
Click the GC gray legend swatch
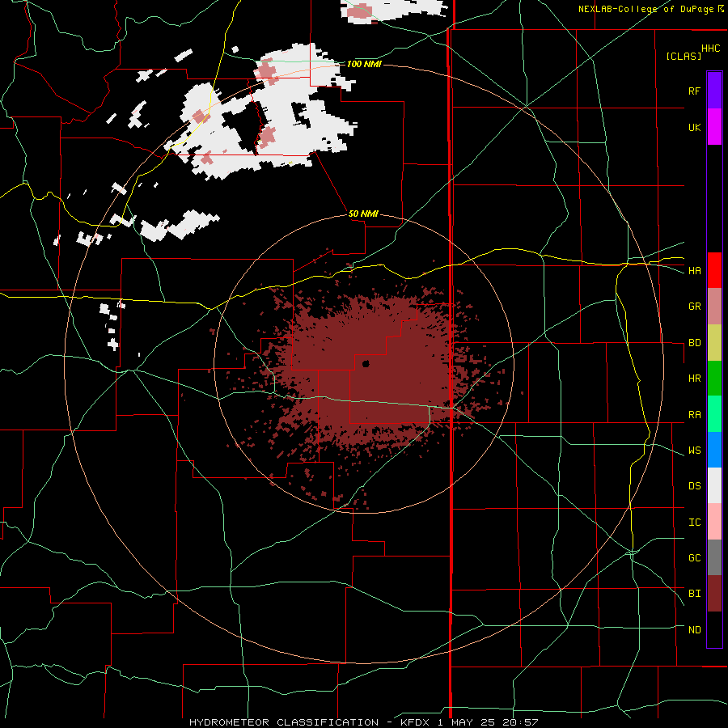(x=714, y=557)
